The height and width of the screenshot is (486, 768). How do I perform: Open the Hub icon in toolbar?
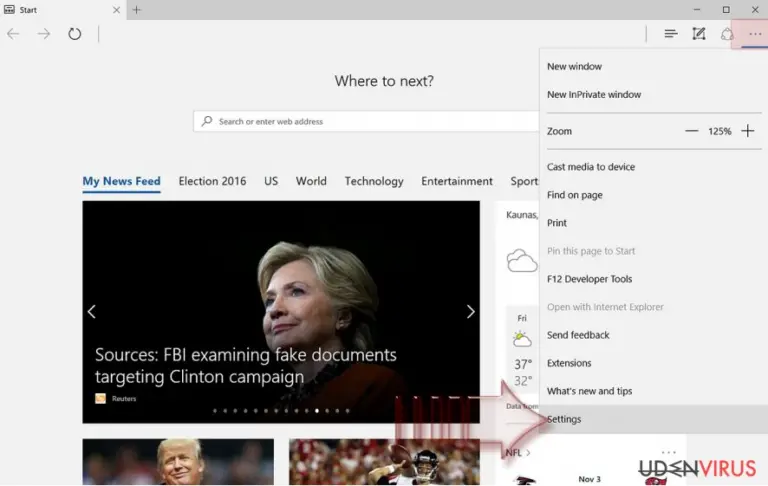coord(671,34)
